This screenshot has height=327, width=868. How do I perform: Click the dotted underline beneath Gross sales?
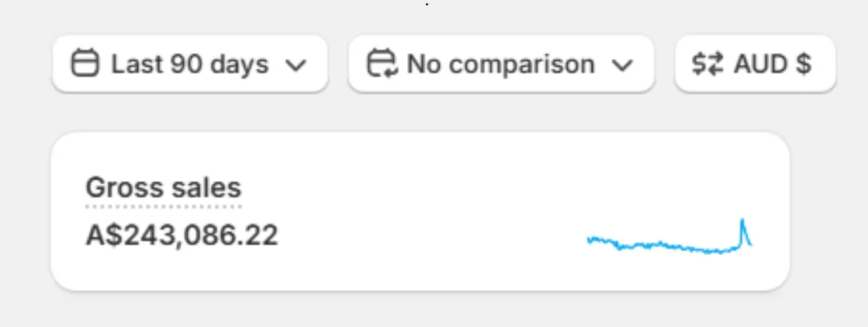click(164, 207)
